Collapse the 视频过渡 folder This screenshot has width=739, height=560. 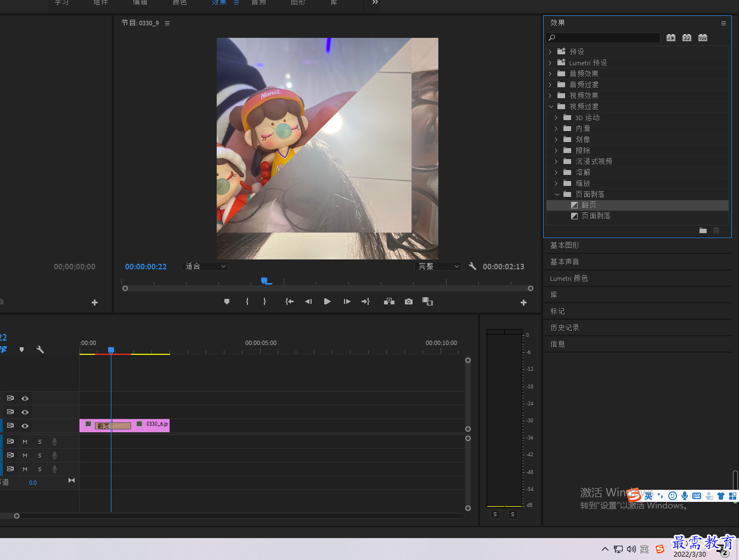(551, 106)
